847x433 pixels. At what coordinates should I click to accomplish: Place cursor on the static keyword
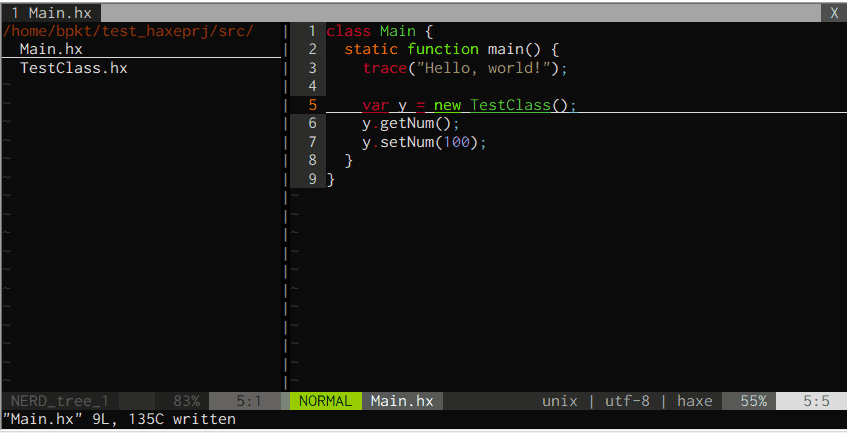[371, 50]
